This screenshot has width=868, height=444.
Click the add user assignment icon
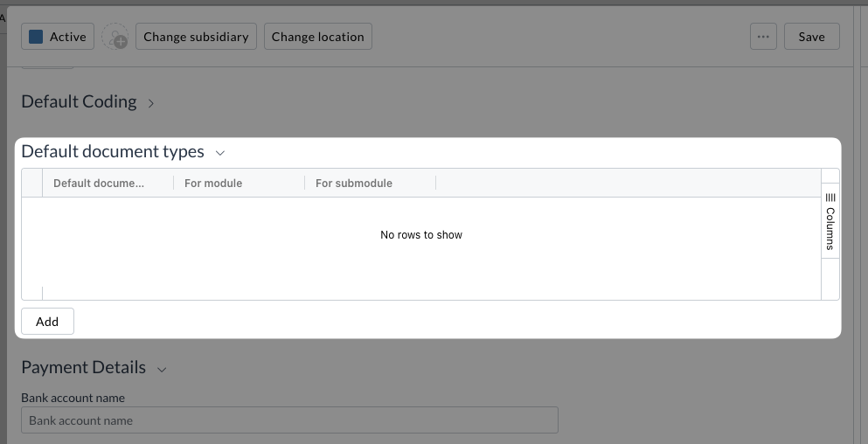(115, 37)
